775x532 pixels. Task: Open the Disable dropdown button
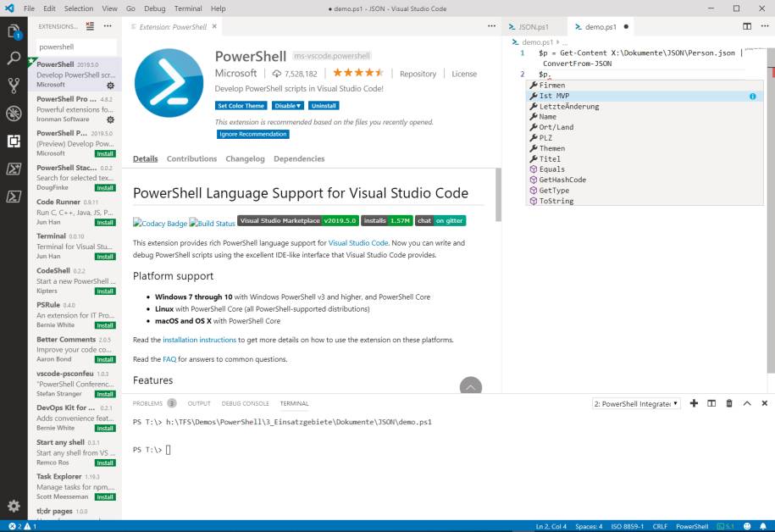tap(288, 106)
